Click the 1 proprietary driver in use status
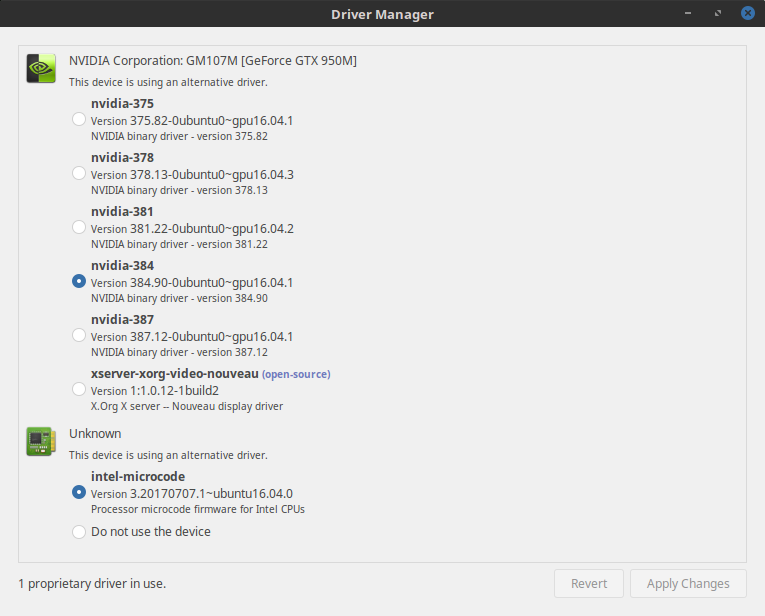The width and height of the screenshot is (765, 616). [x=92, y=584]
